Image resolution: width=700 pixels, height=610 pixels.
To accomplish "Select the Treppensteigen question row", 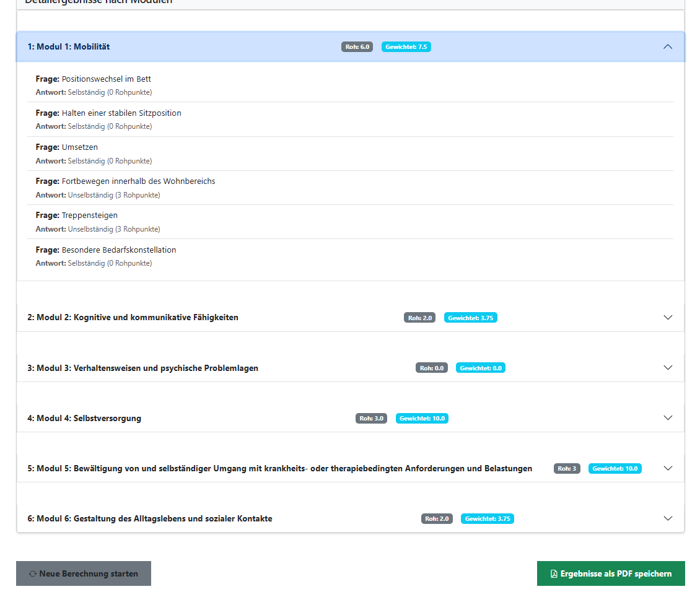I will coord(89,216).
